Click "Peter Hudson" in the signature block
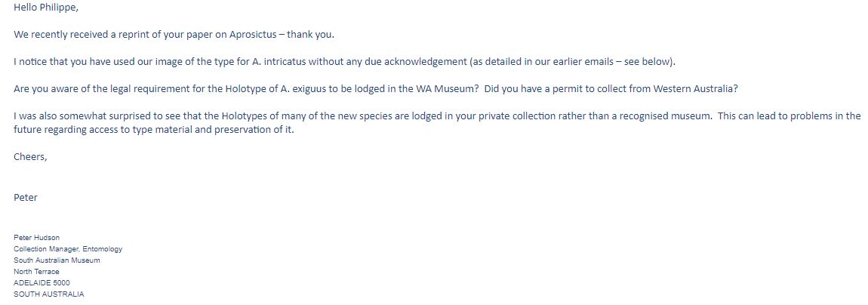Image resolution: width=868 pixels, height=305 pixels. (x=36, y=238)
